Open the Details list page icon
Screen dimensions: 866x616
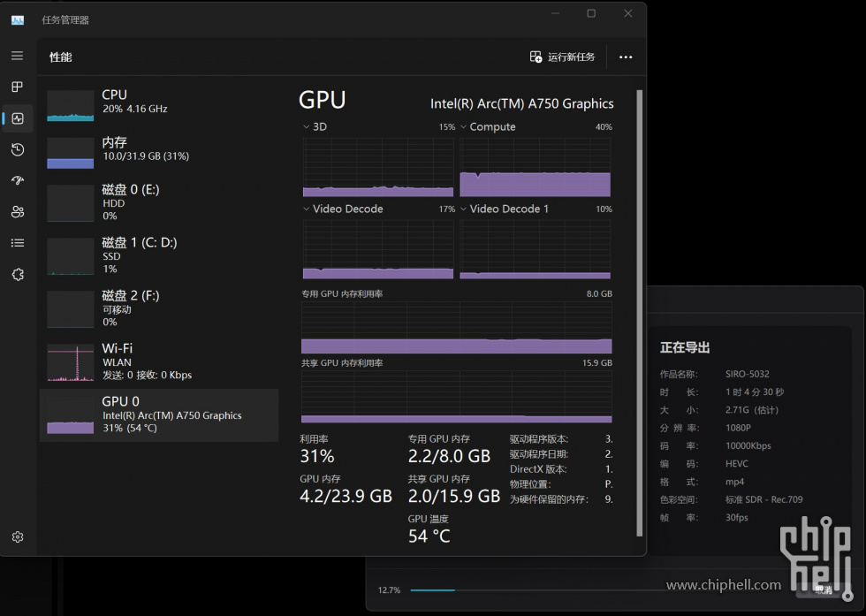[17, 242]
